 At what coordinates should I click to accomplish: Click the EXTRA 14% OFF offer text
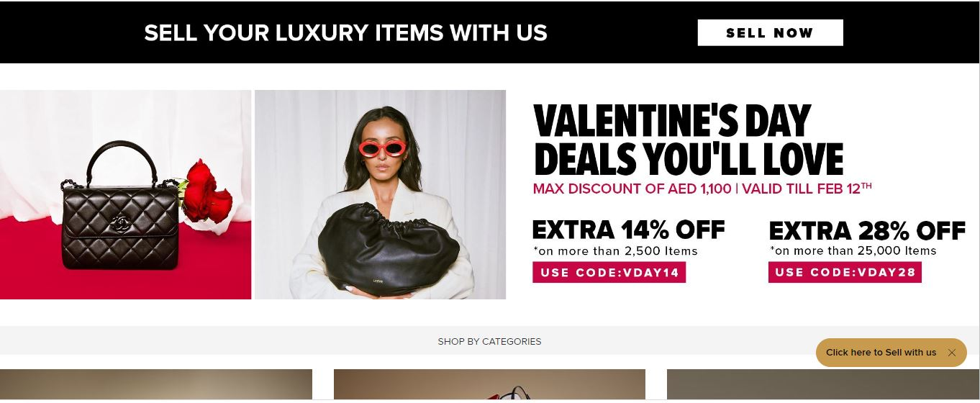(x=628, y=230)
